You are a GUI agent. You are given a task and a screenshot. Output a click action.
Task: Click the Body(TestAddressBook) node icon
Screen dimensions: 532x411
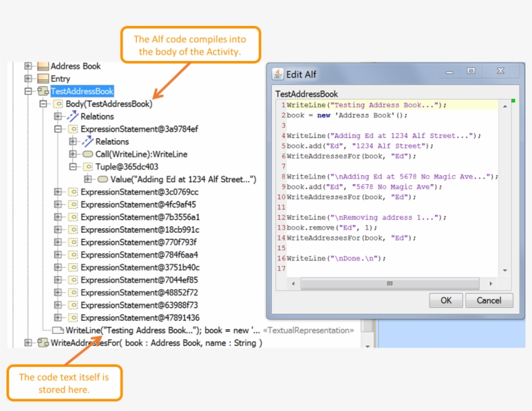point(58,104)
